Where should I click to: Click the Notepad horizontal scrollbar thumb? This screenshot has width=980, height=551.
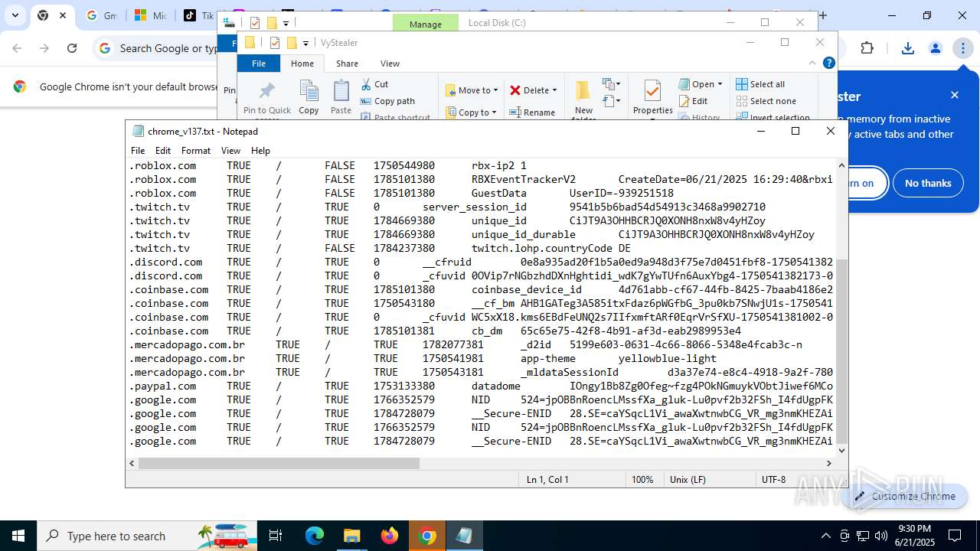pos(279,463)
